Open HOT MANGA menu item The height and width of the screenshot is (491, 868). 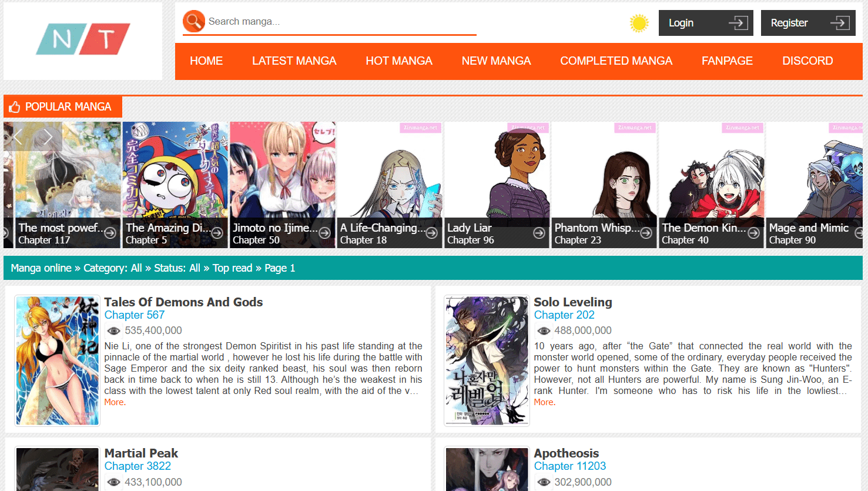click(399, 61)
